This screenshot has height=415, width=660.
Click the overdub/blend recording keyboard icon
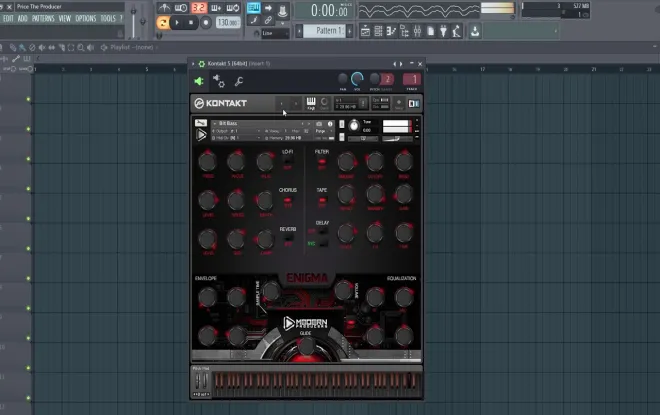(x=216, y=8)
